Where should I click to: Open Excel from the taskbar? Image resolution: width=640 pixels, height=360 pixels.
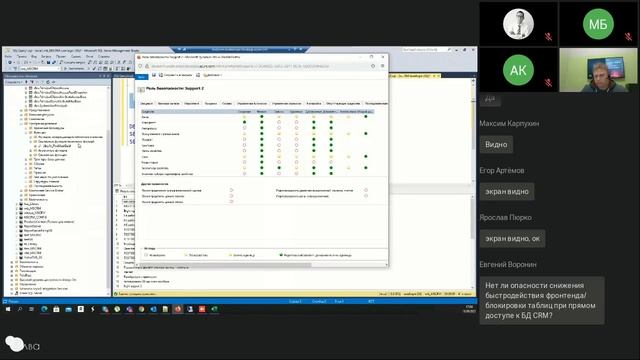pos(215,309)
